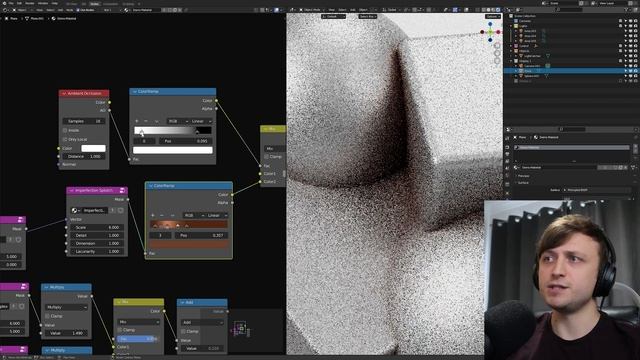Toggle Clamp checkbox in Multiply node
Viewport: 640px width, 360px height.
click(x=47, y=316)
